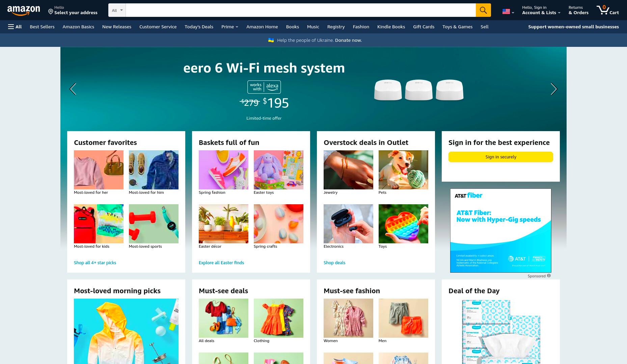Open Fashion in nav bar
Screen dimensions: 627x364
[x=361, y=27]
